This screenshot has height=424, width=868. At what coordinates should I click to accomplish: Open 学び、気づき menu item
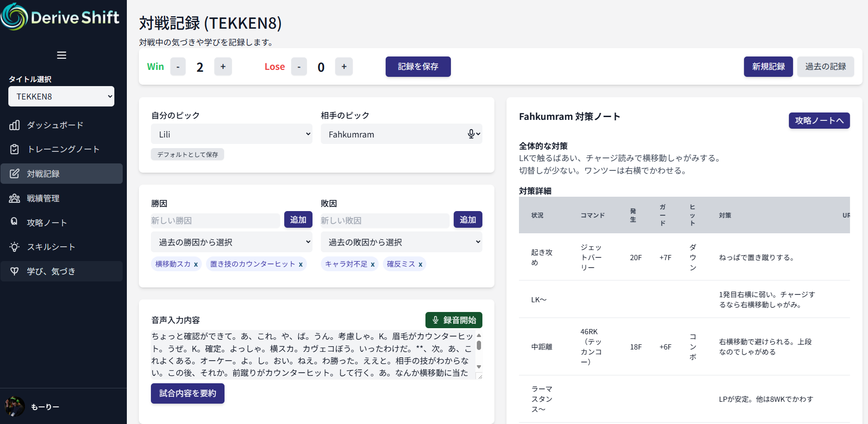click(x=62, y=271)
